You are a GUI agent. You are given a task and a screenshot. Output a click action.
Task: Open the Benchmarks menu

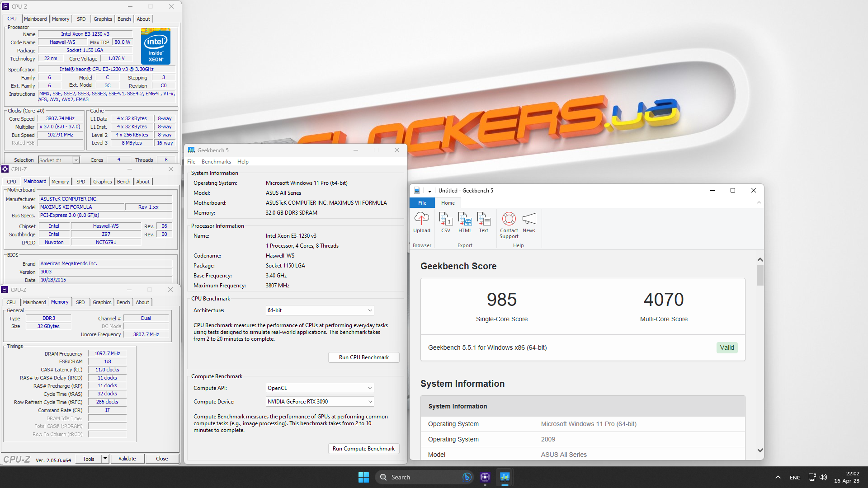coord(216,162)
